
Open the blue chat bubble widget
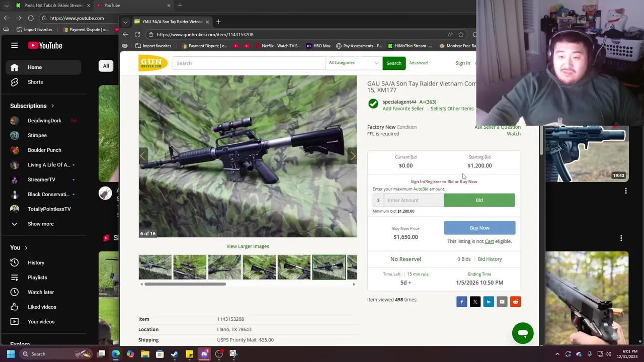[x=523, y=333]
